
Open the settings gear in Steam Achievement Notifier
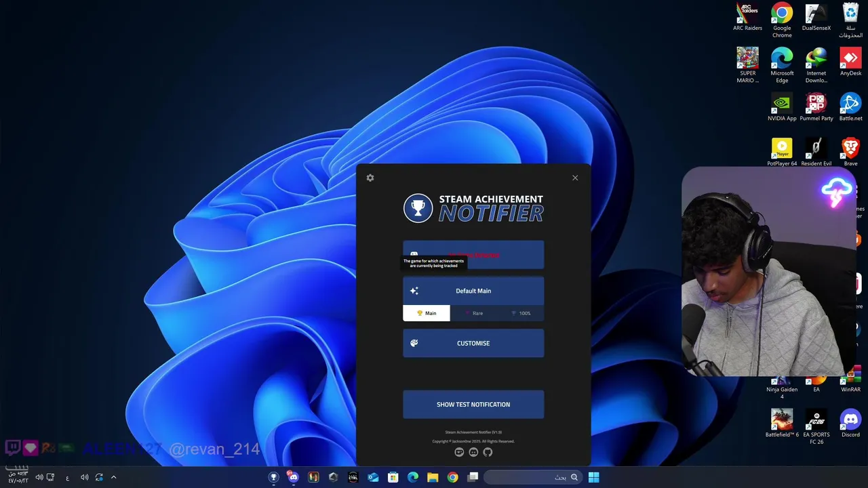point(370,178)
